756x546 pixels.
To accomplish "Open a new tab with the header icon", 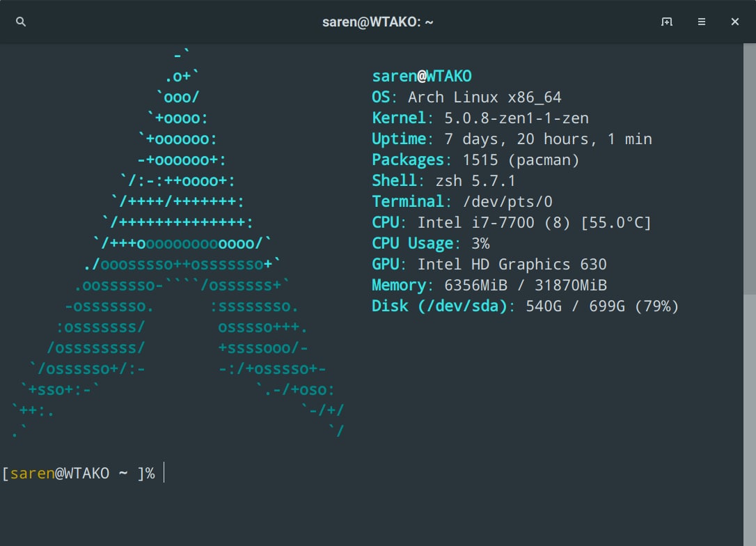I will [666, 22].
